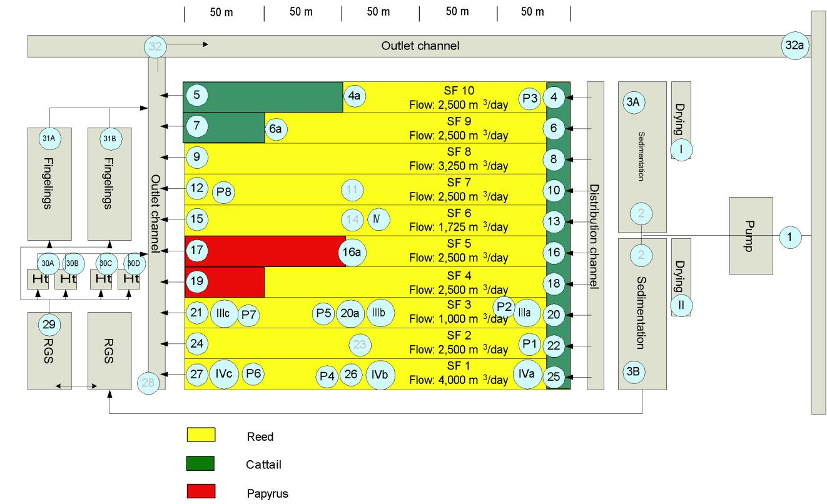Select marker IIIb in SF 3
The width and height of the screenshot is (827, 504).
click(379, 313)
